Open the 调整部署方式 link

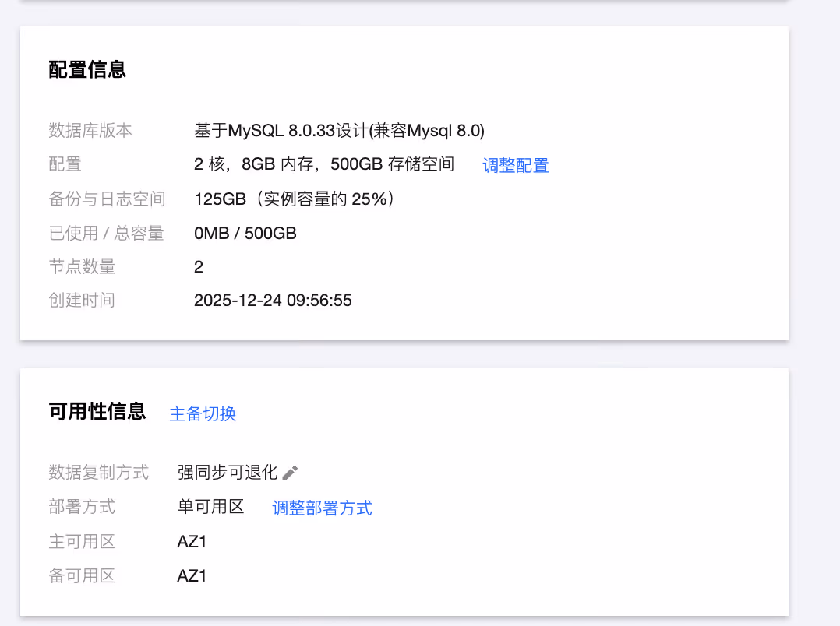coord(322,508)
